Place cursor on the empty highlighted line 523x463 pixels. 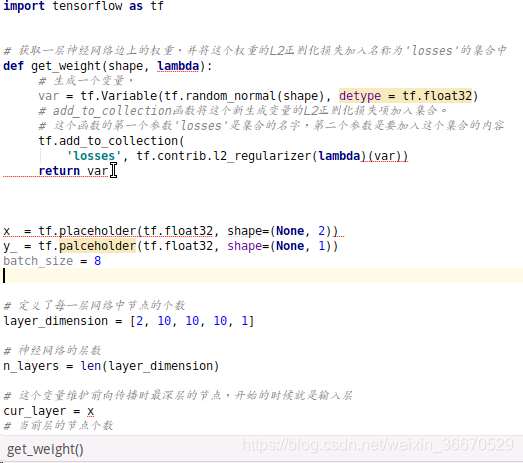click(x=262, y=276)
